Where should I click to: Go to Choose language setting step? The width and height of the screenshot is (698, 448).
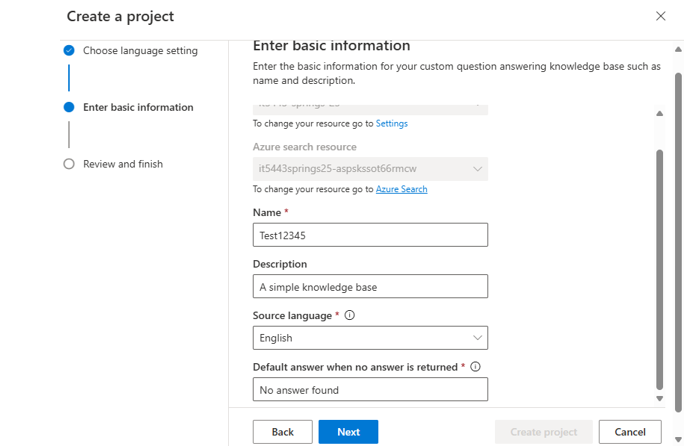(140, 51)
